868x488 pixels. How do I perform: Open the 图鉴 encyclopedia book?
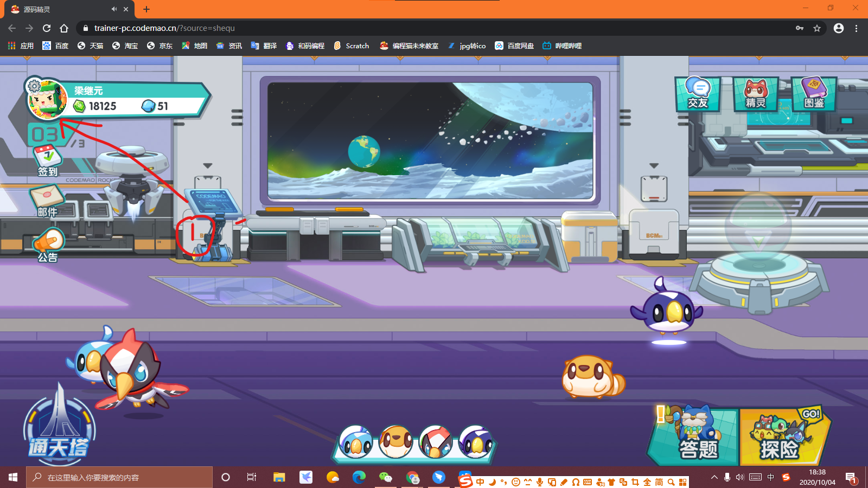(x=814, y=94)
